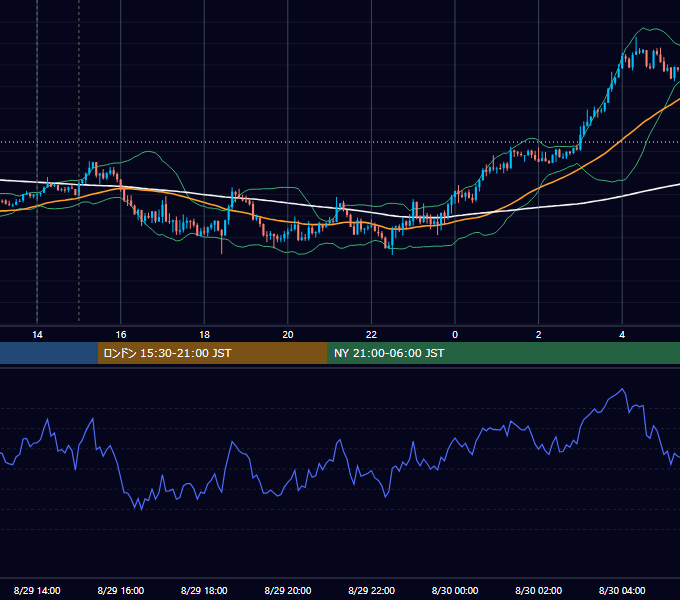Click the 8/30 04:00 time label
680x600 pixels.
pos(622,590)
